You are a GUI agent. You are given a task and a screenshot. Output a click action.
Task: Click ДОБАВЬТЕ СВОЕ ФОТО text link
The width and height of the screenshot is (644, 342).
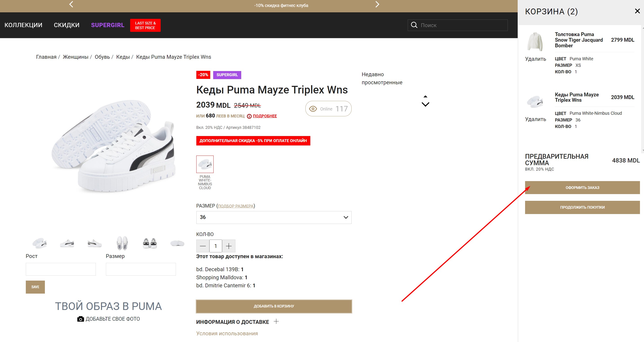113,319
